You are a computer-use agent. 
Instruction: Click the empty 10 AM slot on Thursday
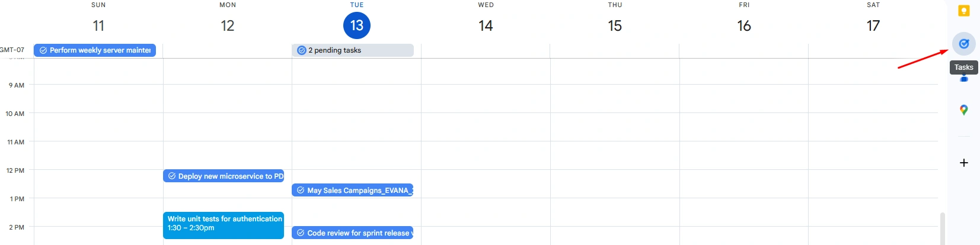tap(615, 127)
